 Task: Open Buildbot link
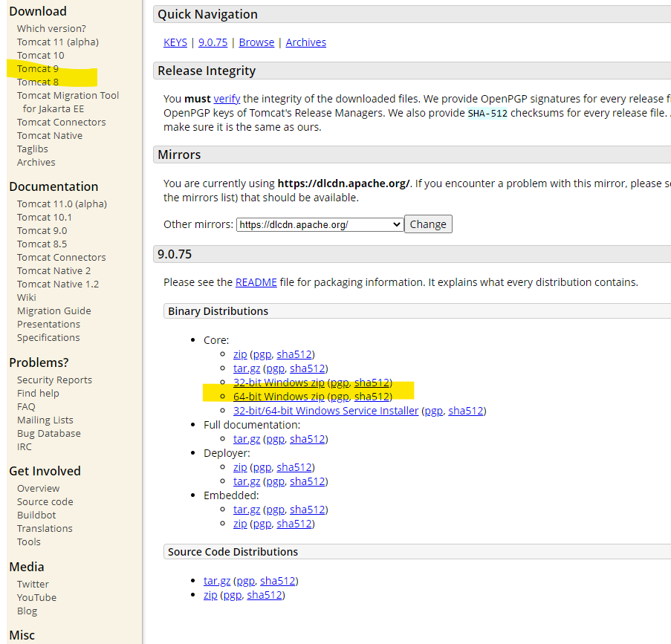pyautogui.click(x=36, y=515)
